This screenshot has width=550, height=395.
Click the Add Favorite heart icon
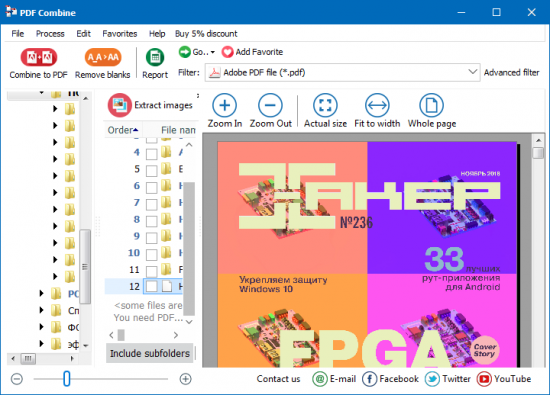click(x=227, y=52)
